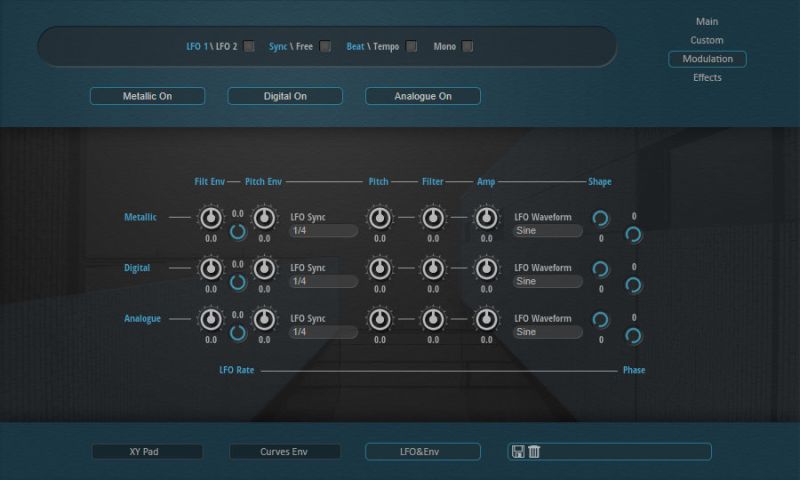Click the Analogue row blue LFO Rate ring

click(x=238, y=333)
